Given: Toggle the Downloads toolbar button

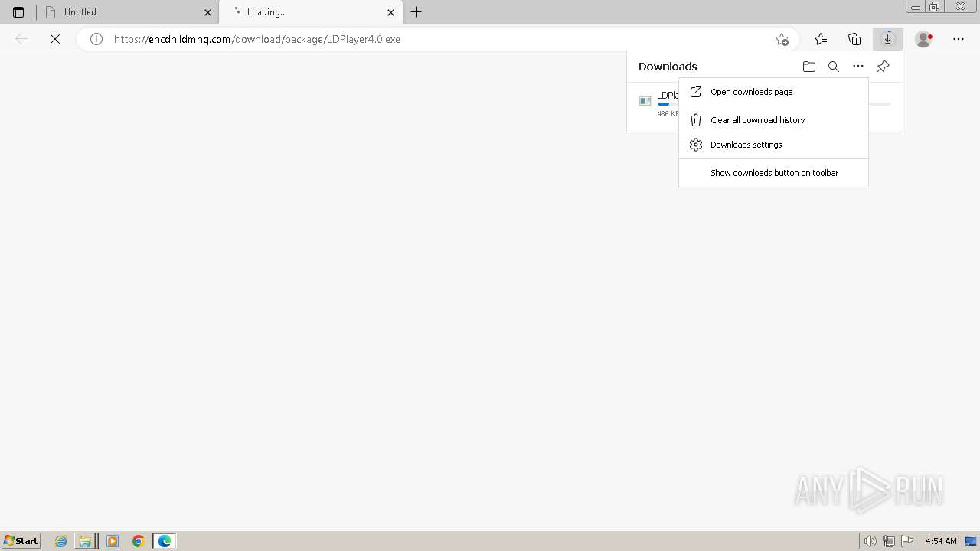Looking at the screenshot, I should click(888, 39).
